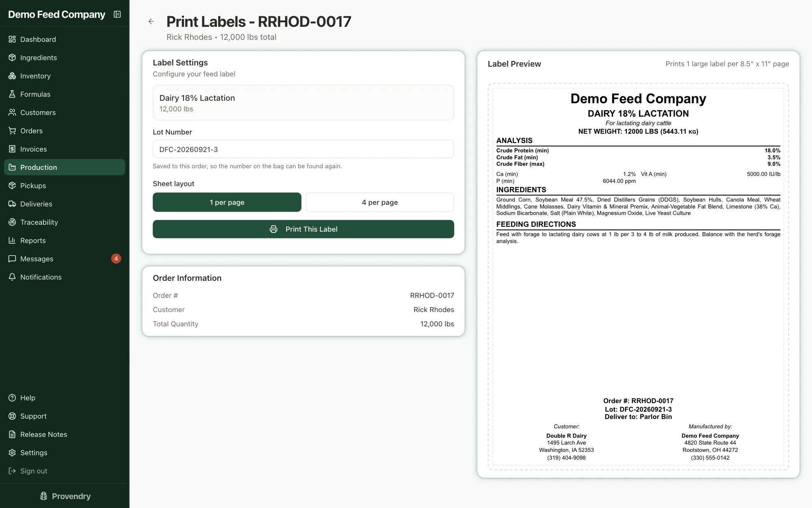Click the Traceability target icon
Screen dimensions: 812x508
[x=12, y=222]
